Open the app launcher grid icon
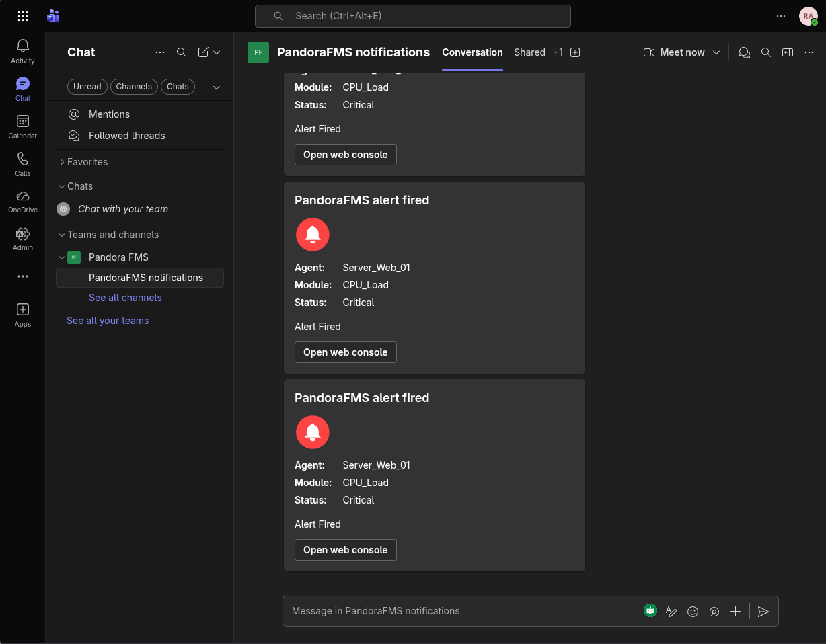Viewport: 826px width, 644px height. click(23, 16)
